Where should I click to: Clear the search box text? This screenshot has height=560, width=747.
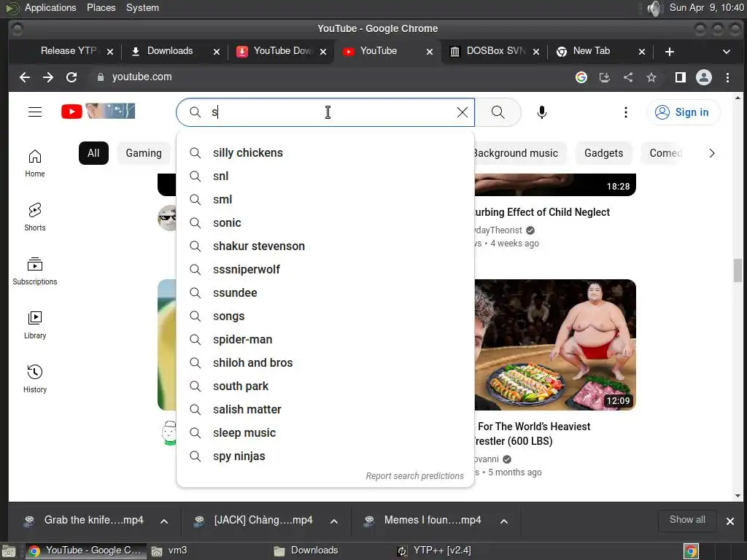(x=462, y=112)
